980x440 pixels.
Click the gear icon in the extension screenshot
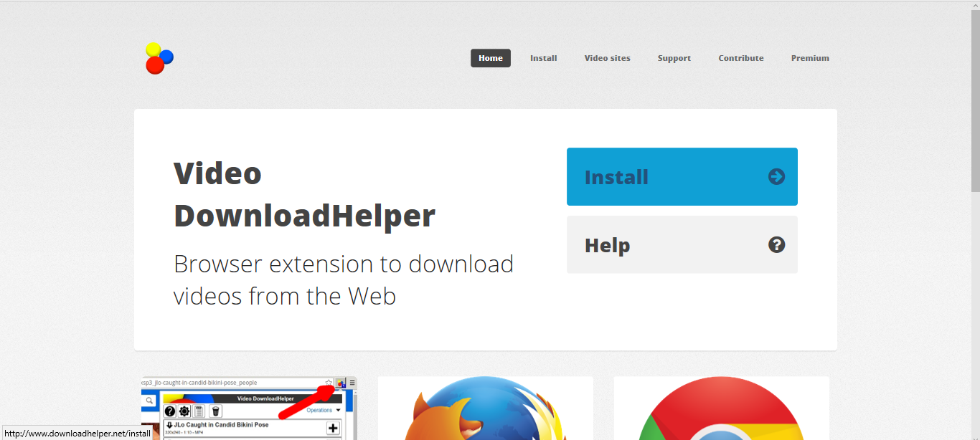coord(184,411)
